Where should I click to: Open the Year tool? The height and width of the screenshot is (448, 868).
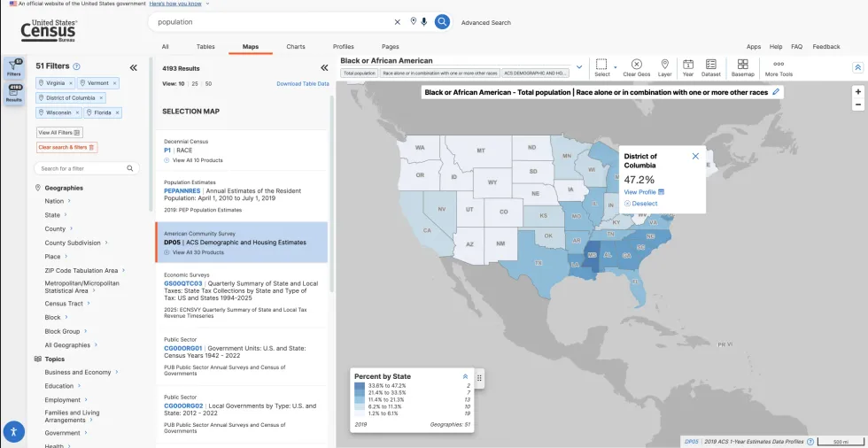(688, 67)
